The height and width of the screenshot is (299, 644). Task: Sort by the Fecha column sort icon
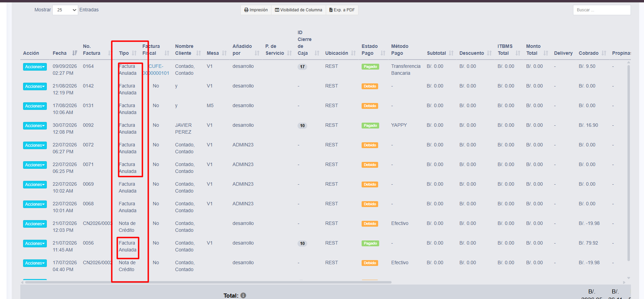pos(75,53)
